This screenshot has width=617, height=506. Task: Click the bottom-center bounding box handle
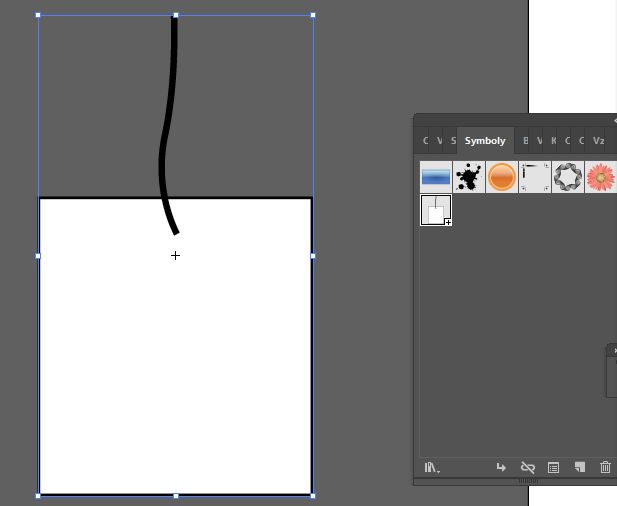coord(176,496)
